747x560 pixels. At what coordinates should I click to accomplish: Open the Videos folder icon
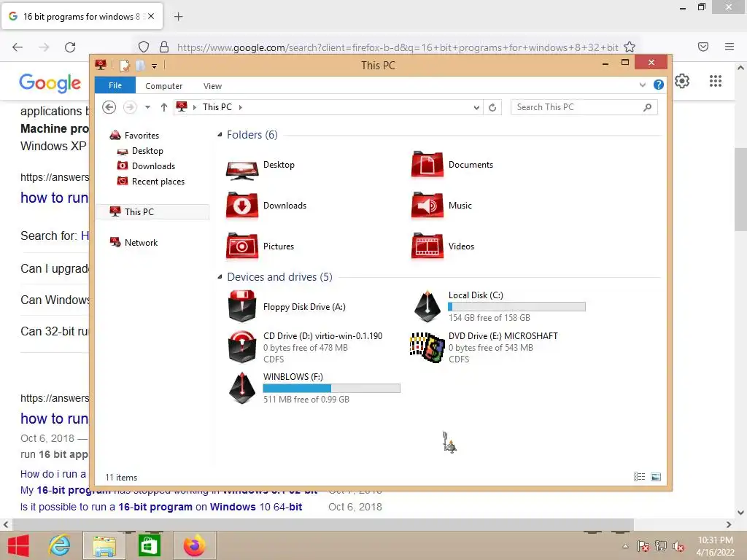pos(427,246)
